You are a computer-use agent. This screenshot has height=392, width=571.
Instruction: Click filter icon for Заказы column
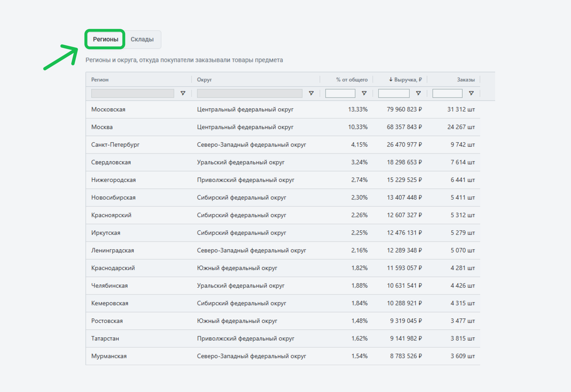coord(471,93)
